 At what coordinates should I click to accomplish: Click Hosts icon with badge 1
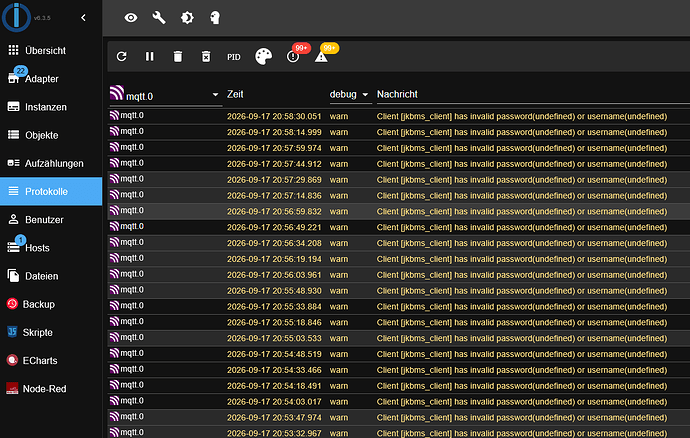tap(14, 247)
